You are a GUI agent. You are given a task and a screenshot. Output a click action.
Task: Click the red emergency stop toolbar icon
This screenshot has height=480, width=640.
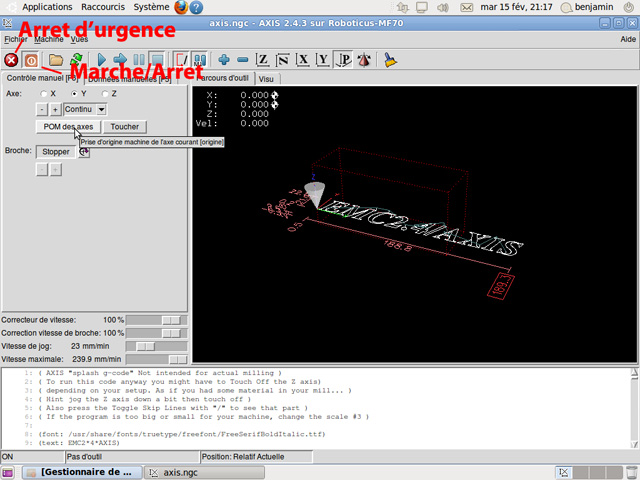tap(11, 60)
